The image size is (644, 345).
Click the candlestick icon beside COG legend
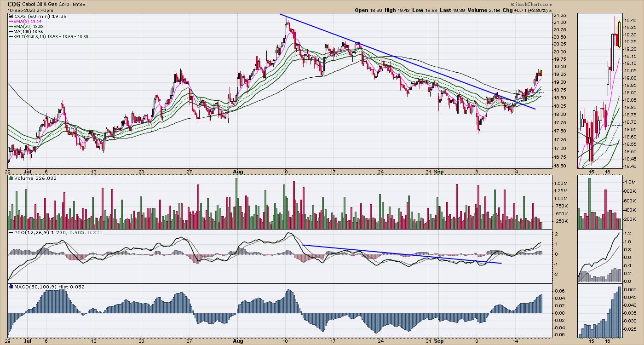click(11, 16)
